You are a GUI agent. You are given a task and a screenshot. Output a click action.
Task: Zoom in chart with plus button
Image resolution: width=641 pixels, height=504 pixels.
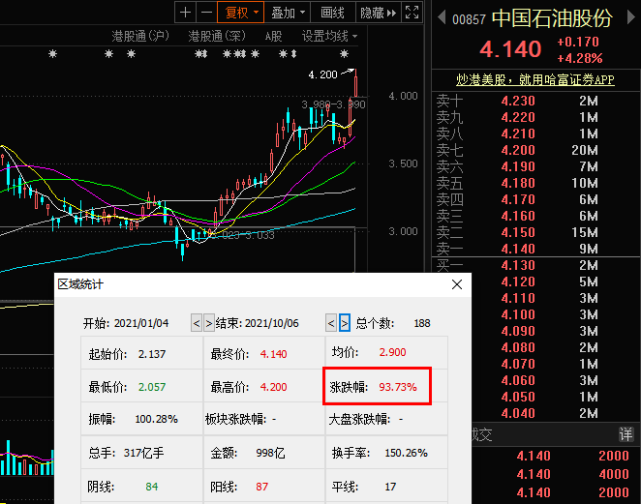tap(185, 12)
